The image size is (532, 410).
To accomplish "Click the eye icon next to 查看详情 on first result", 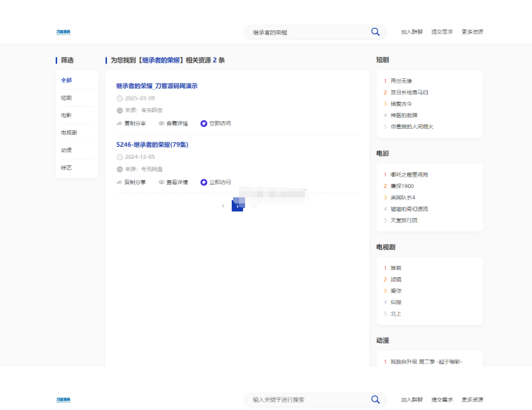I will coord(161,123).
